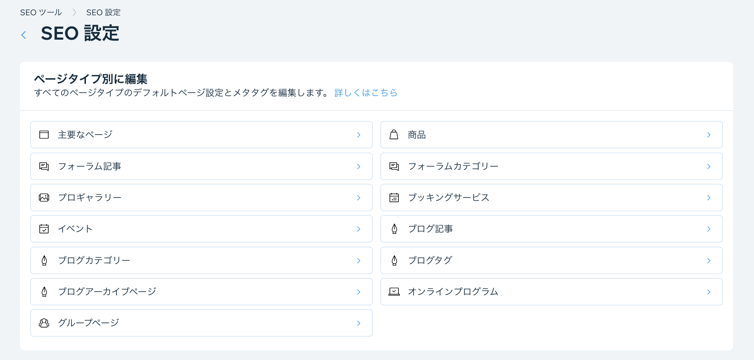This screenshot has width=754, height=360.
Task: Select the フォーラム記事 label
Action: (x=89, y=166)
